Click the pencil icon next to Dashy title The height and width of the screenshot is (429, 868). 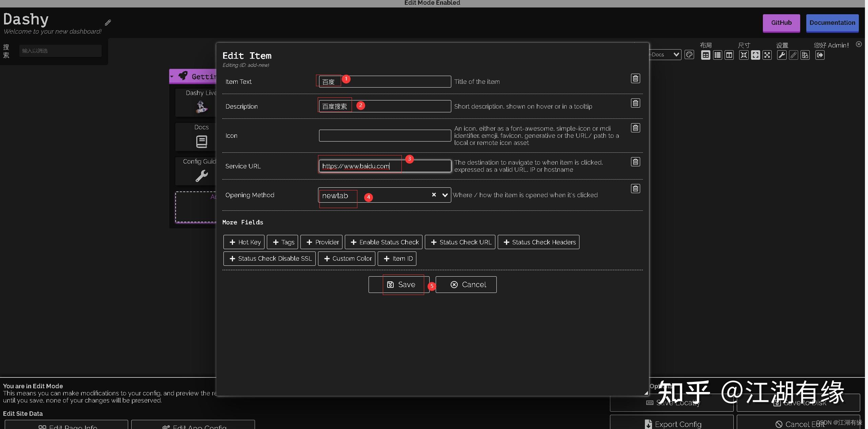click(108, 23)
